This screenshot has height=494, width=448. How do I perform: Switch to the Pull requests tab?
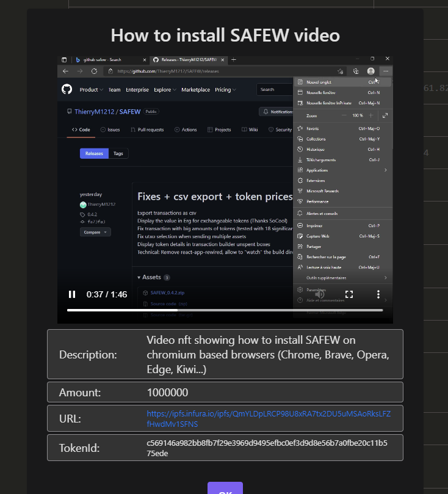[x=147, y=130]
